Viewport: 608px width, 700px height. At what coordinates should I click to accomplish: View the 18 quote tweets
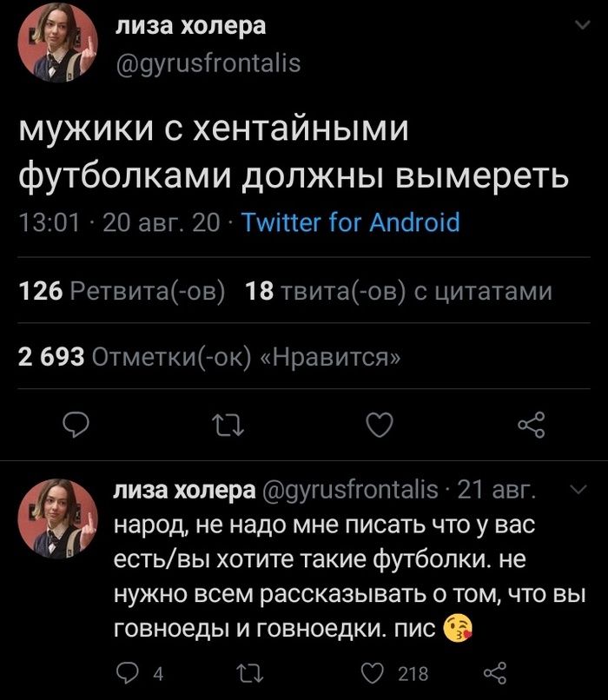click(x=399, y=291)
